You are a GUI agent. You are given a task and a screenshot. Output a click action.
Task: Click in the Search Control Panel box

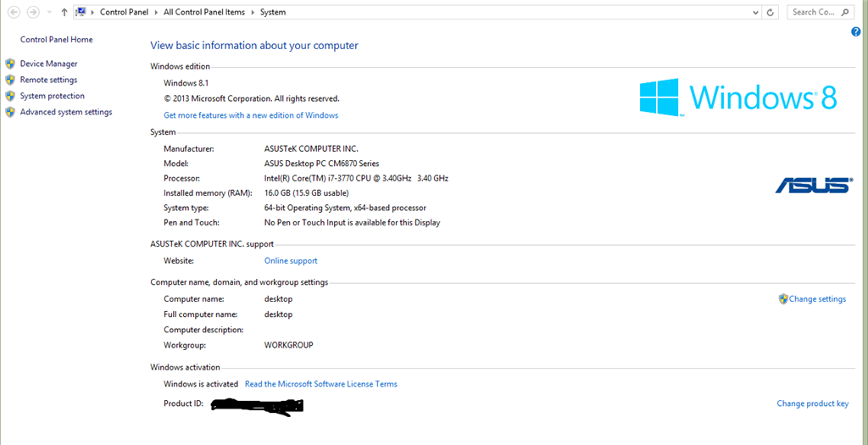click(821, 12)
